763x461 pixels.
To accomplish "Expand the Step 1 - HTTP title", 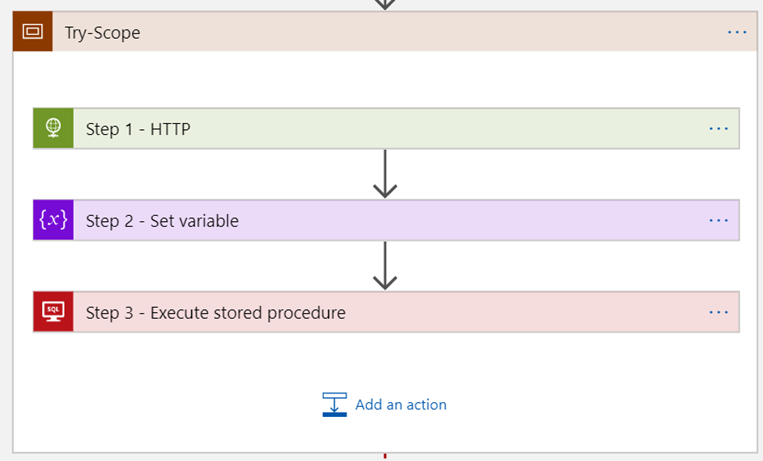I will click(x=138, y=129).
